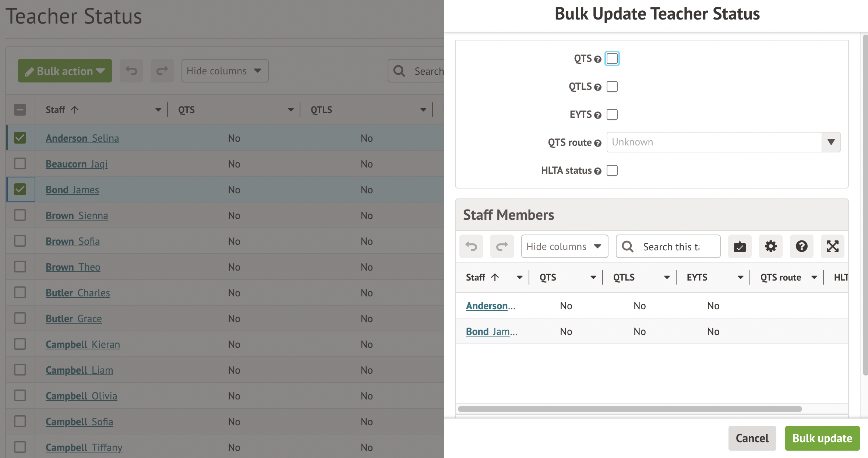The width and height of the screenshot is (868, 458).
Task: Click the Search this table field
Action: point(671,247)
